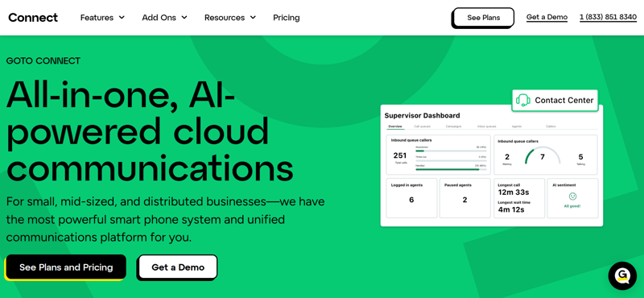Click the 4m 12s longest wait time

(511, 210)
